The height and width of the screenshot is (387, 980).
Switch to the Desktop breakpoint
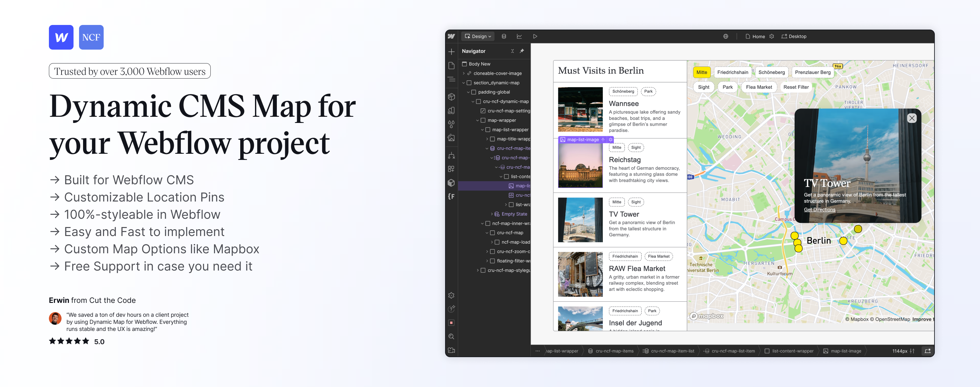click(x=794, y=36)
